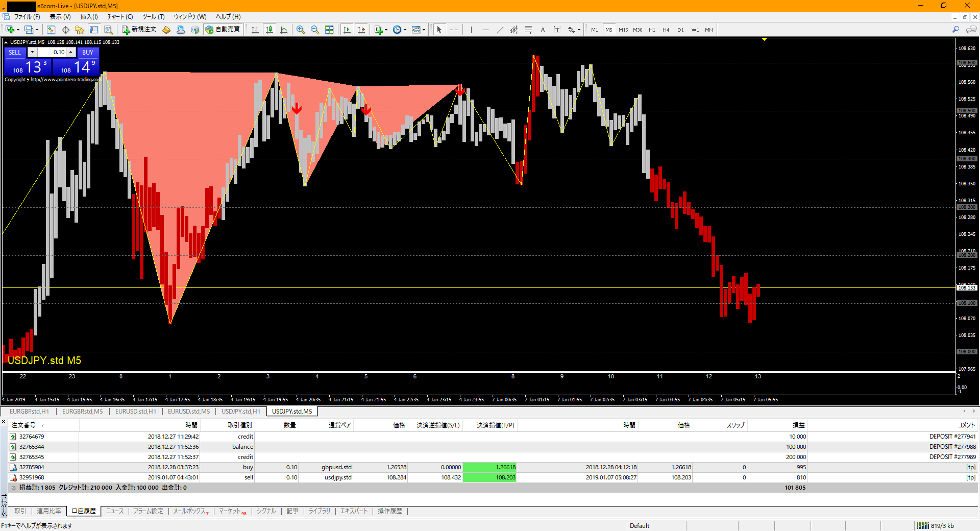Select the trendline drawing tool
Image resolution: width=980 pixels, height=531 pixels.
point(500,30)
